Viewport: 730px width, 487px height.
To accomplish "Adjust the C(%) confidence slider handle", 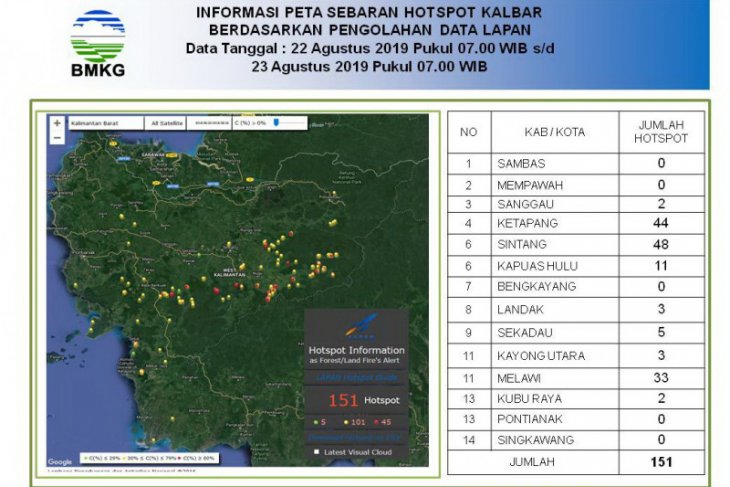I will tap(276, 122).
